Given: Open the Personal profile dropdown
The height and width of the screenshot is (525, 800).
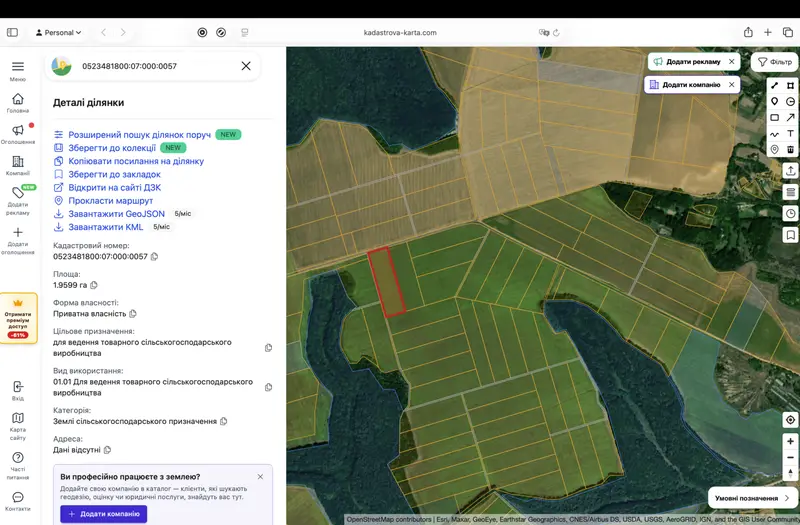Looking at the screenshot, I should [x=58, y=32].
